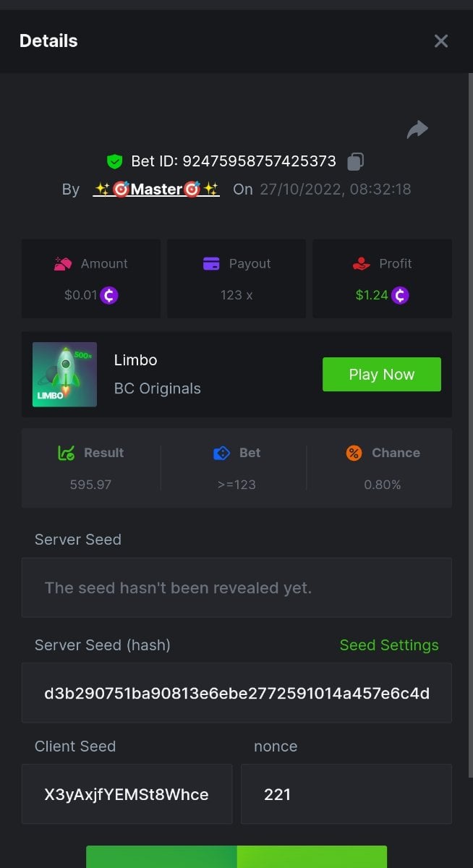This screenshot has width=473, height=868.
Task: Click the blue Bet tag icon
Action: point(221,453)
